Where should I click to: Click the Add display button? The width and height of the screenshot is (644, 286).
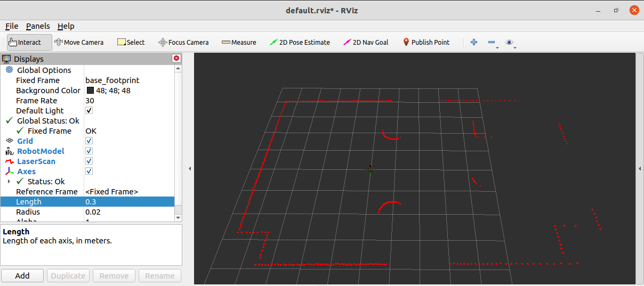click(x=22, y=275)
